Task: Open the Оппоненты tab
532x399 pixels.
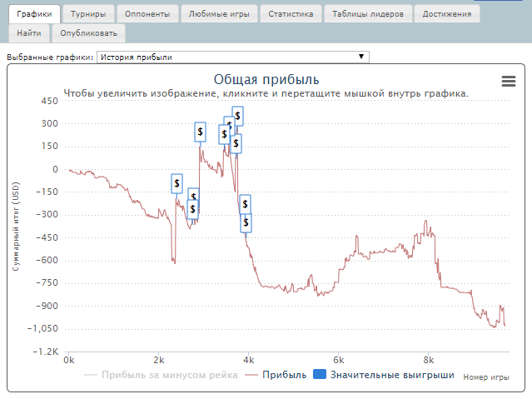Action: [x=147, y=14]
